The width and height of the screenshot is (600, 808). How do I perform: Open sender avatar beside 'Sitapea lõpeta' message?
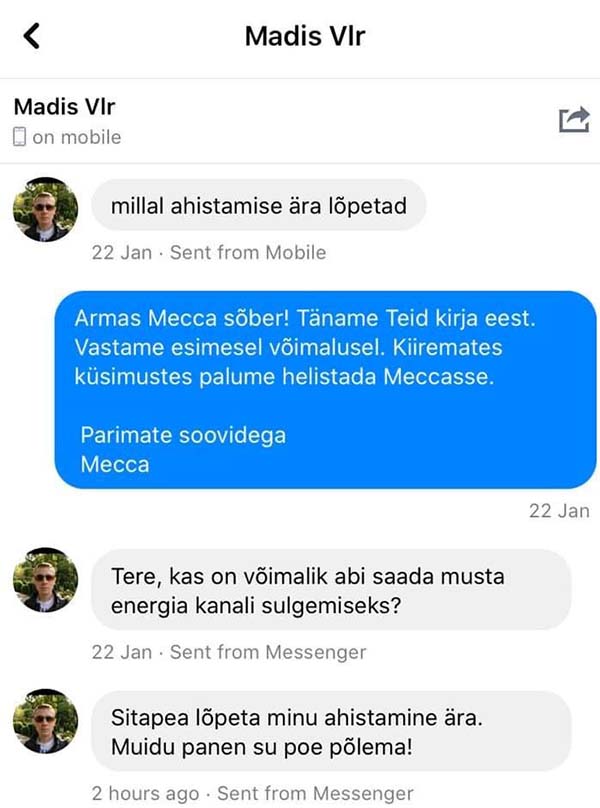click(45, 721)
